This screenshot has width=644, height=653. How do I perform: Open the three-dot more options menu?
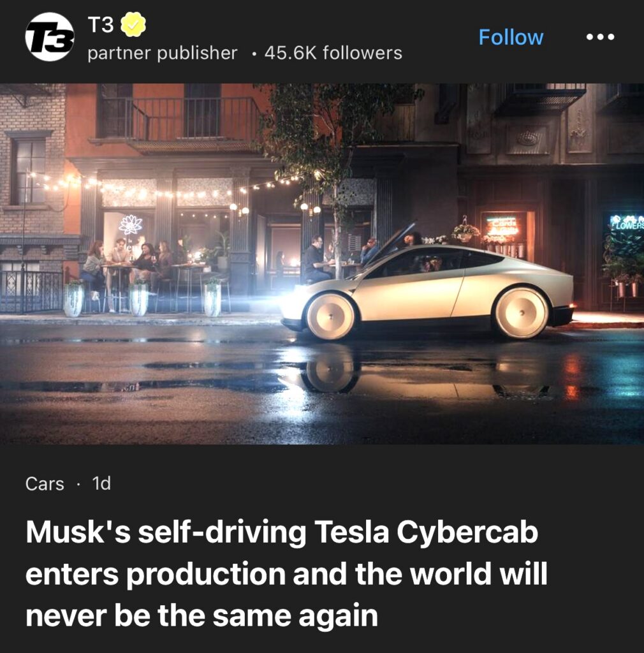pyautogui.click(x=600, y=37)
